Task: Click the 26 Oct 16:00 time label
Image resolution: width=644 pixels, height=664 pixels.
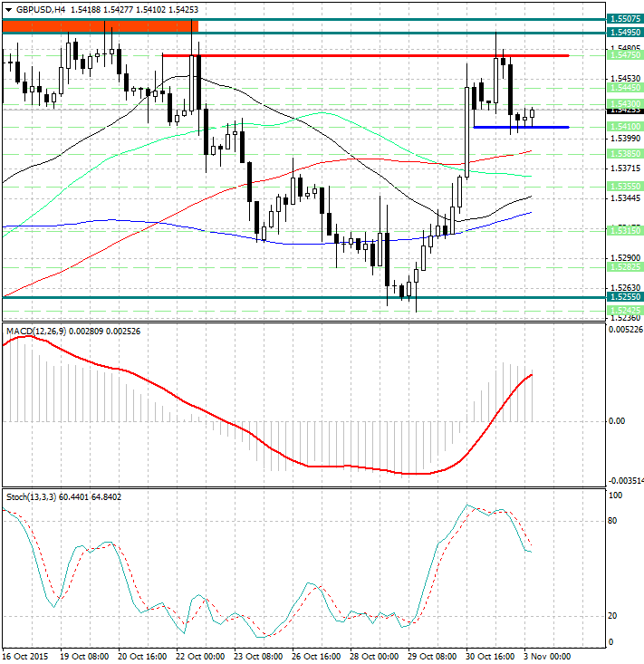Action: [x=317, y=656]
